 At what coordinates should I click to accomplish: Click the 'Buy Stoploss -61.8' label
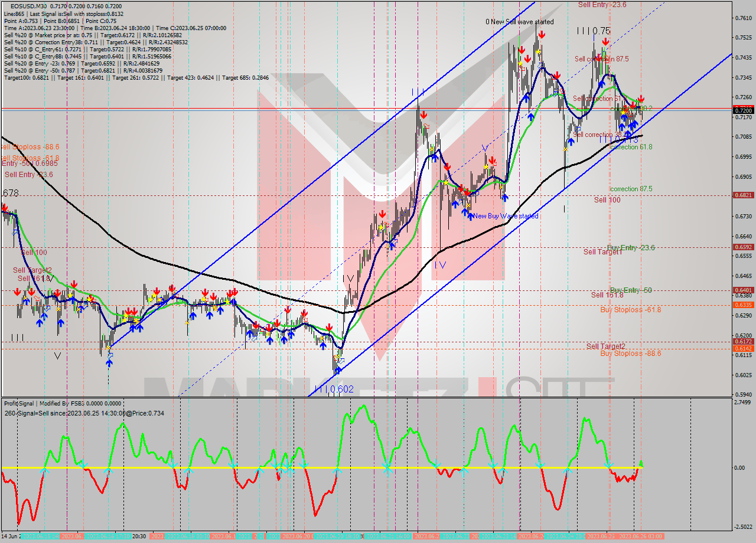pos(630,310)
